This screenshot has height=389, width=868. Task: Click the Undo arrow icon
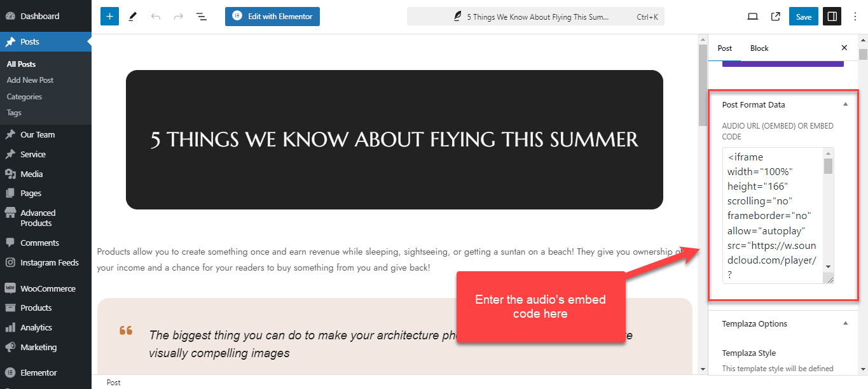[x=156, y=17]
